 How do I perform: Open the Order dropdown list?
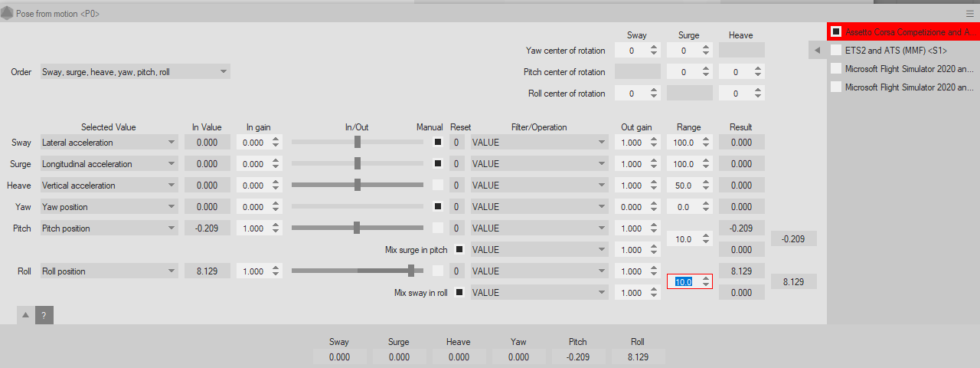click(x=135, y=72)
